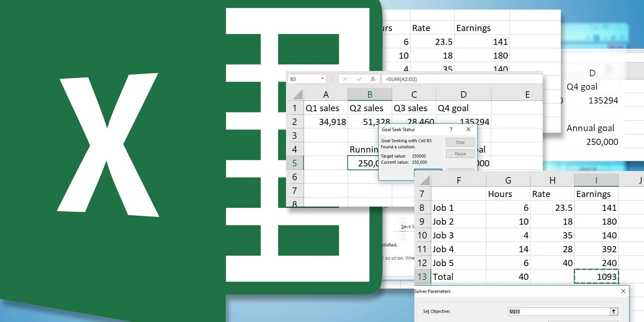The width and height of the screenshot is (644, 322).
Task: Select column B header
Action: [370, 94]
